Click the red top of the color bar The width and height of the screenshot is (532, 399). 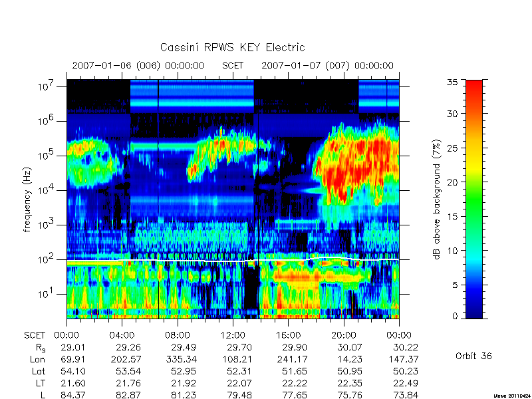point(474,88)
